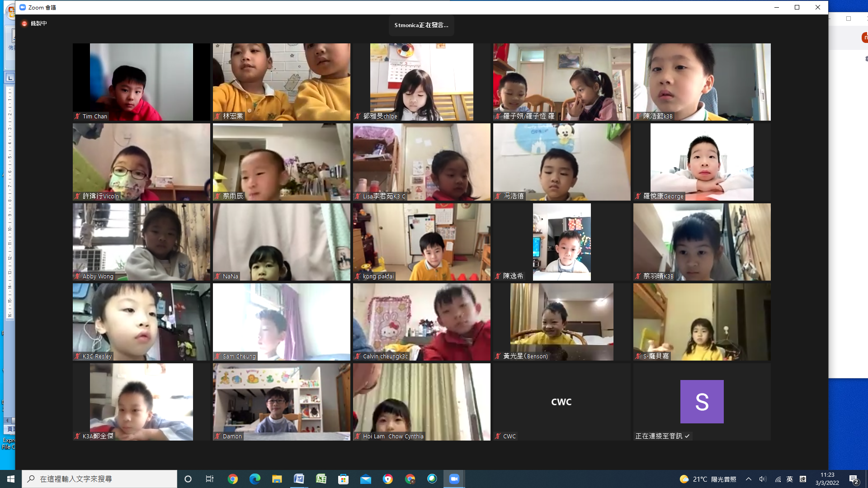
Task: Select 鄧雅旻chloe video tile
Action: pos(422,82)
